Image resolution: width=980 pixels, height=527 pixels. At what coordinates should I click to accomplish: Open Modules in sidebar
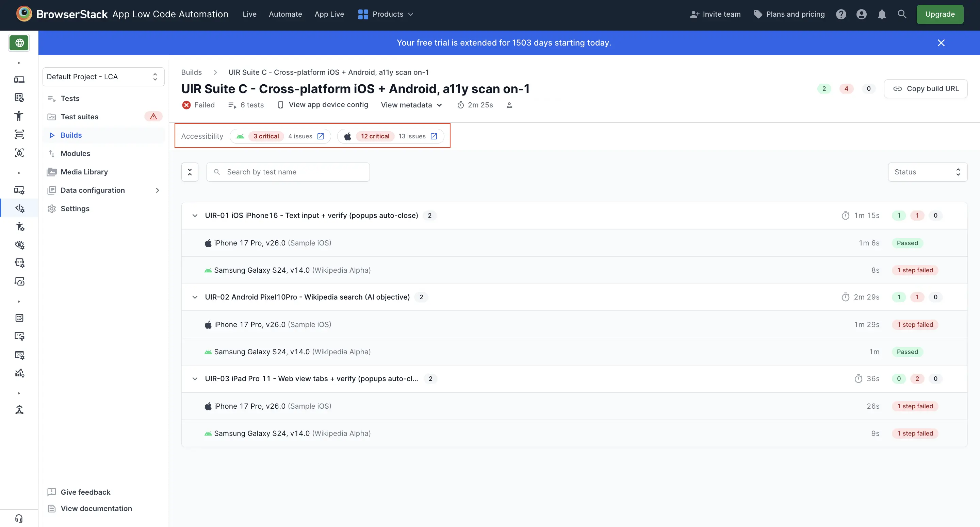point(103,154)
